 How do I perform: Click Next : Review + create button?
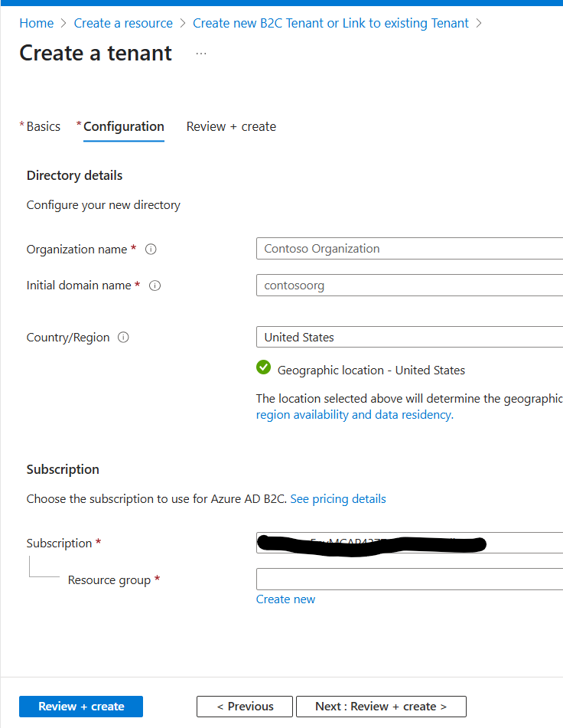click(x=381, y=706)
